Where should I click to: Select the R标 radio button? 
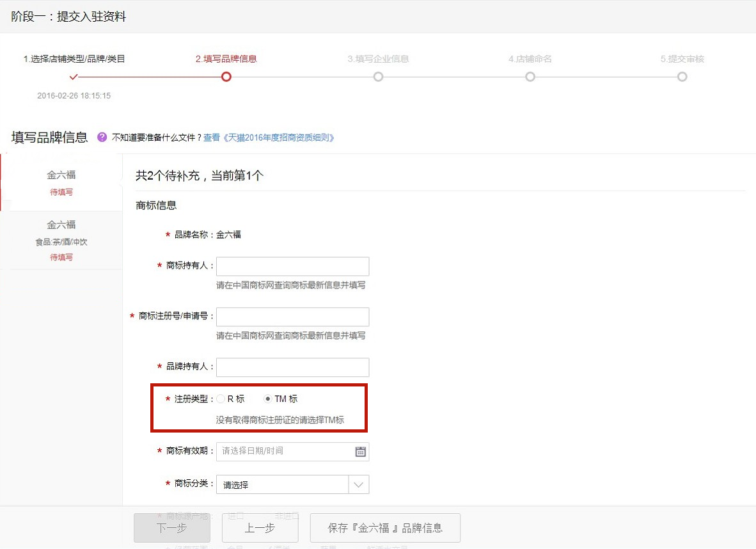(x=220, y=398)
